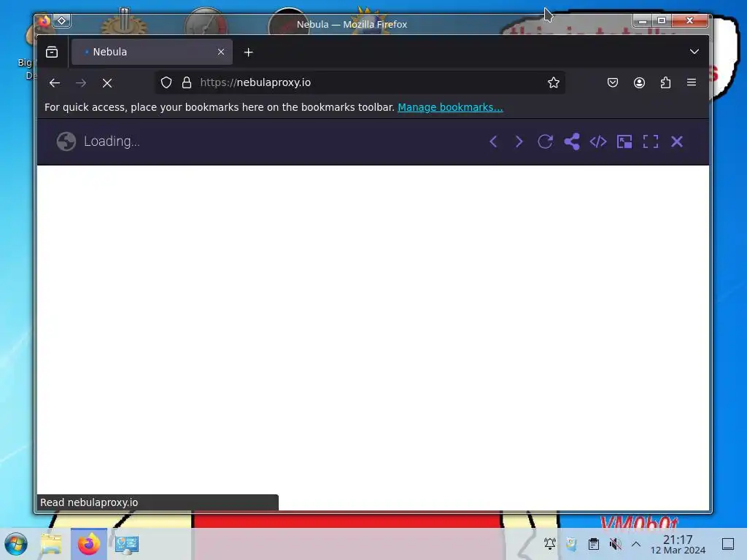The width and height of the screenshot is (747, 560).
Task: Maximize the Firefox window
Action: point(662,20)
